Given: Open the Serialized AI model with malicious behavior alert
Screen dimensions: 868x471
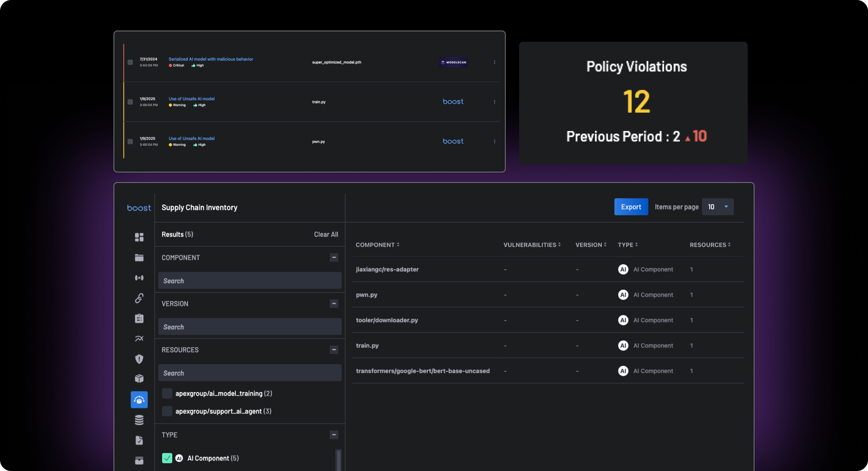Looking at the screenshot, I should tap(211, 59).
